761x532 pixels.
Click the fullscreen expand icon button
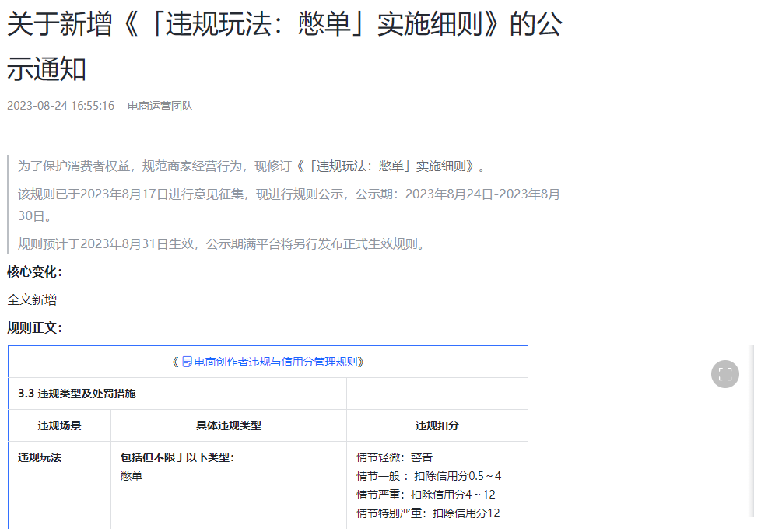click(x=724, y=373)
